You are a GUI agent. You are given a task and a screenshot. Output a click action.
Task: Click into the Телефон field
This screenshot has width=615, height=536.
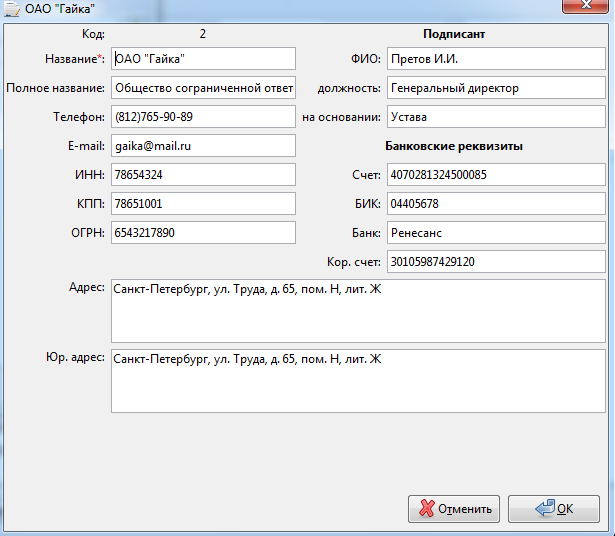pos(203,117)
